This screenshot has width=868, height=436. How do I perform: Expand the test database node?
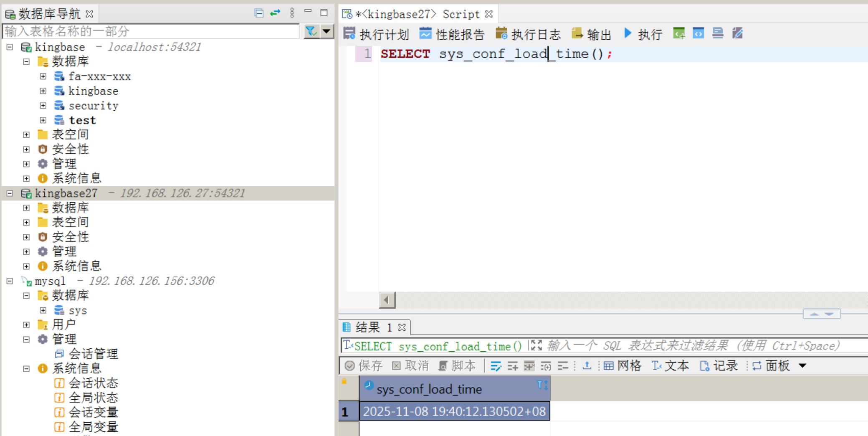click(x=43, y=120)
